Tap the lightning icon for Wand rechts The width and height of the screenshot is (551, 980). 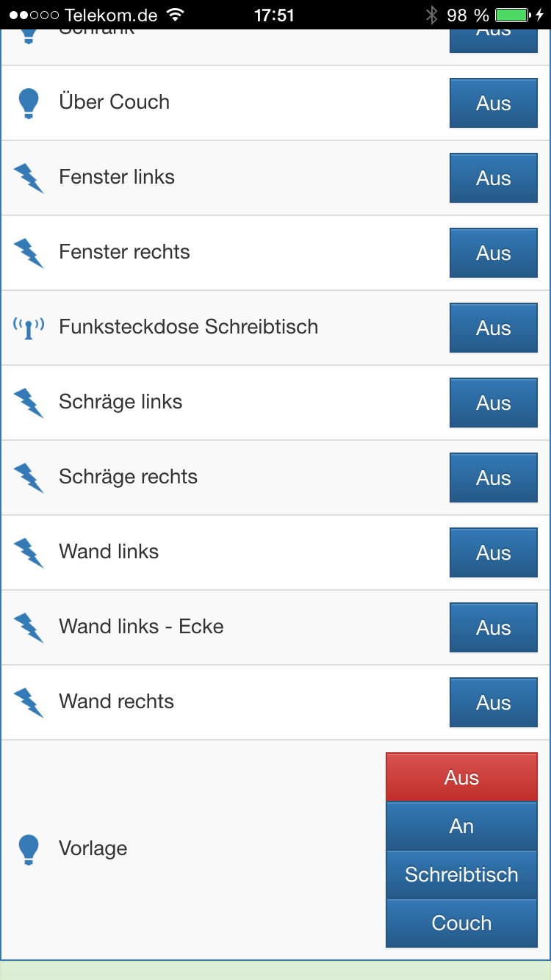click(x=29, y=702)
